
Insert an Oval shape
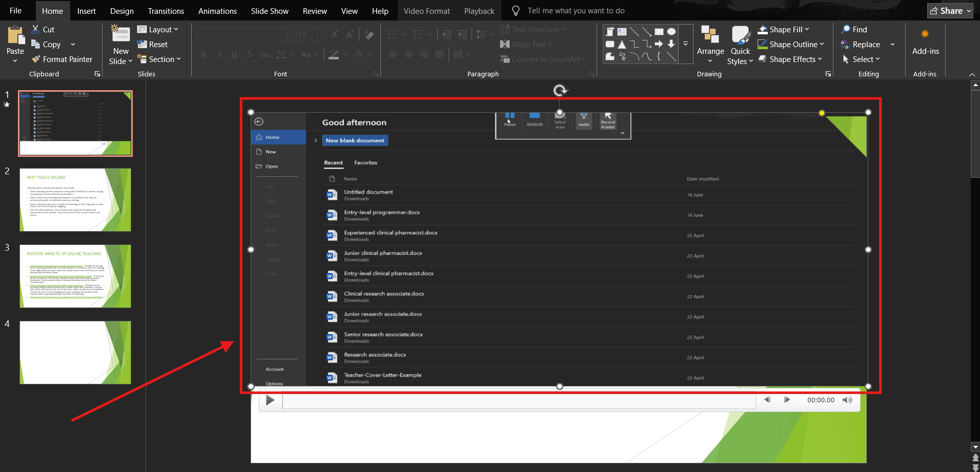pyautogui.click(x=671, y=31)
